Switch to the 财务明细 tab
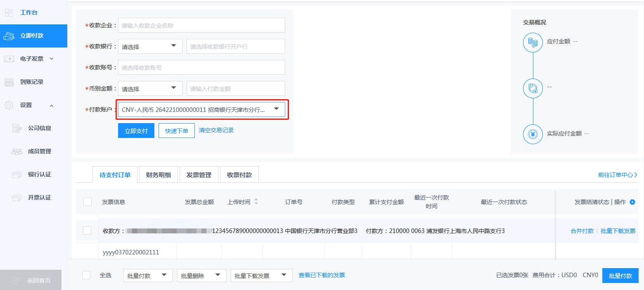 [158, 175]
